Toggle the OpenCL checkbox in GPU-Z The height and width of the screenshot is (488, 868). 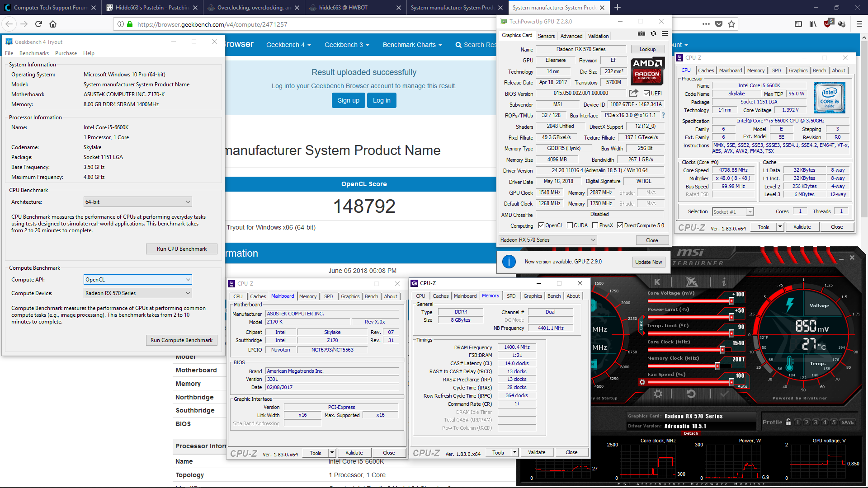point(541,225)
